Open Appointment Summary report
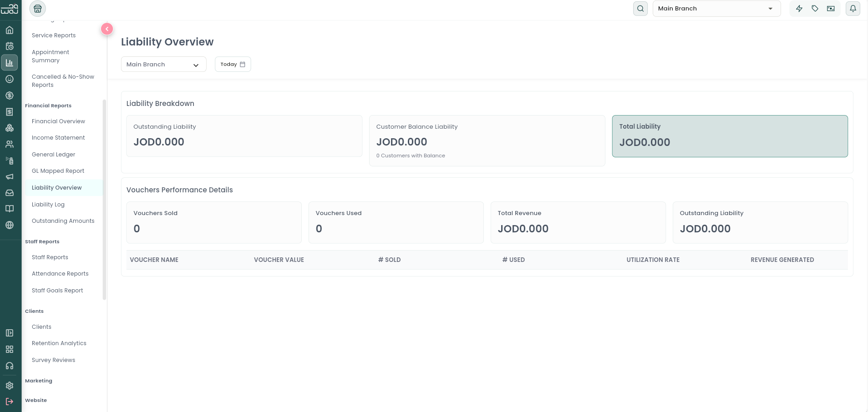 (51, 56)
